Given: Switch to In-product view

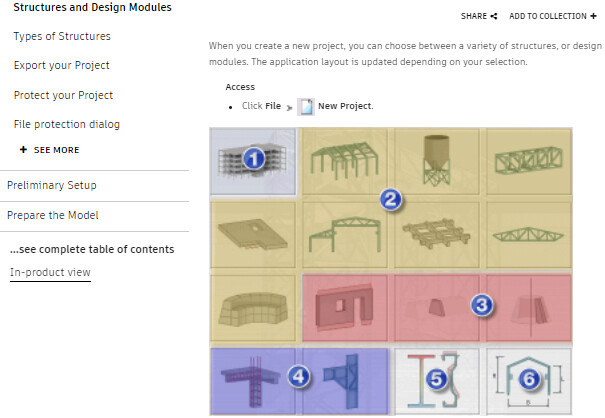Looking at the screenshot, I should pyautogui.click(x=50, y=273).
